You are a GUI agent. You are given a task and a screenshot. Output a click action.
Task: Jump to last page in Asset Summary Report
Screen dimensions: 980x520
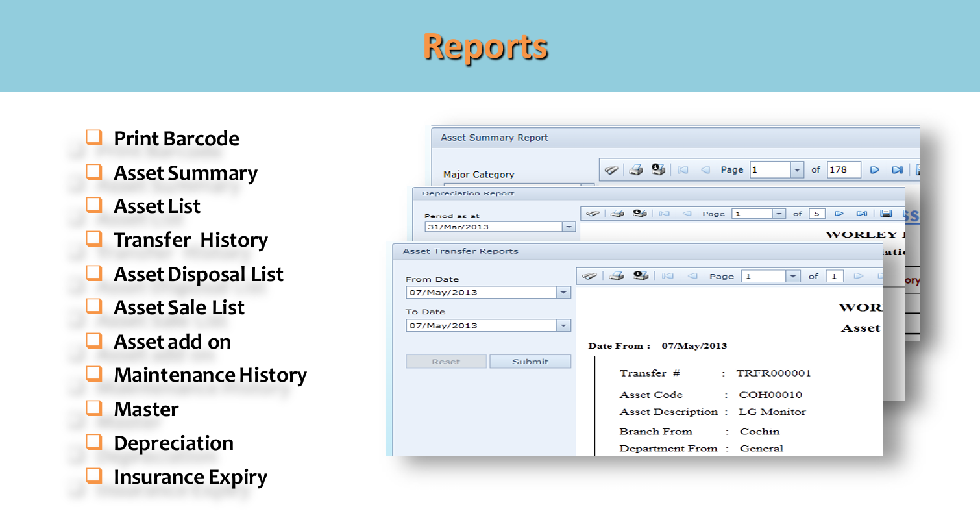pos(897,170)
